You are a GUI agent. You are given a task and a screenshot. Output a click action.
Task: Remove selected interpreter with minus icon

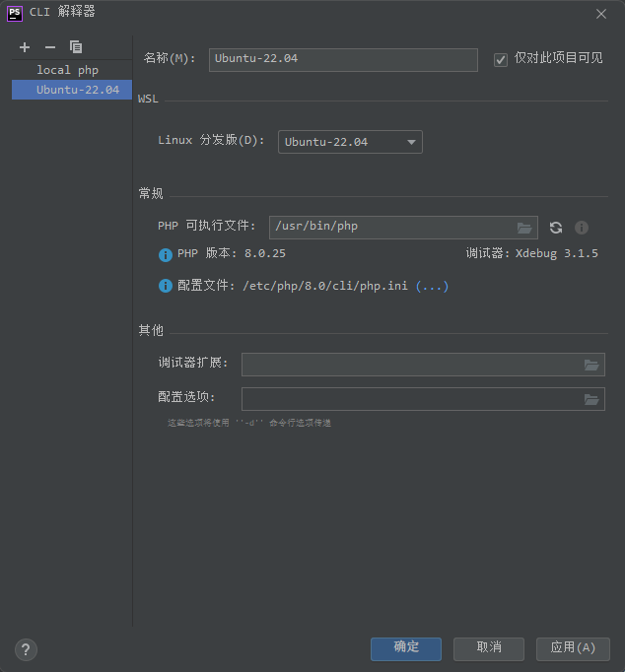pos(50,47)
